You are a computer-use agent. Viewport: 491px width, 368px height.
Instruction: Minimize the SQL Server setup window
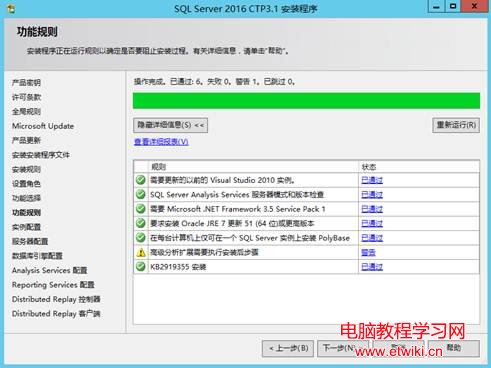pyautogui.click(x=436, y=7)
